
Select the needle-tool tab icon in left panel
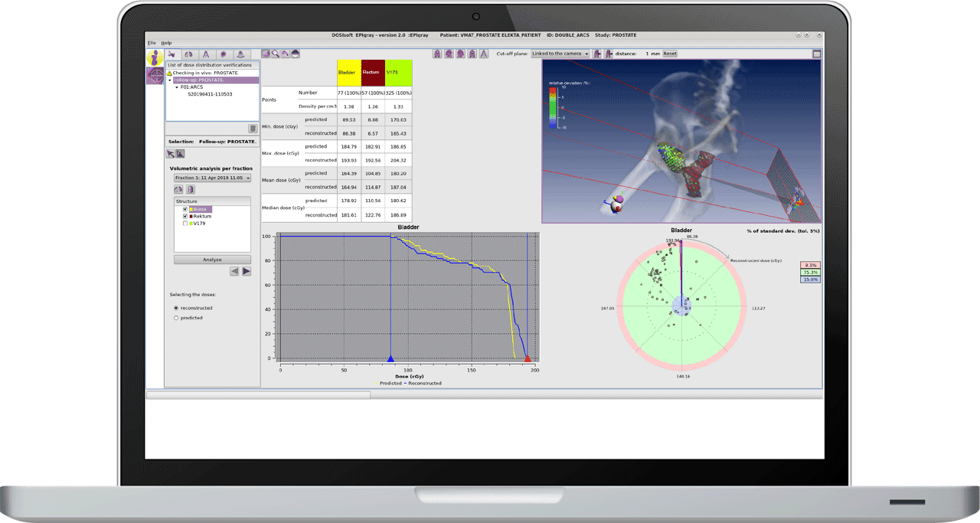tap(173, 54)
